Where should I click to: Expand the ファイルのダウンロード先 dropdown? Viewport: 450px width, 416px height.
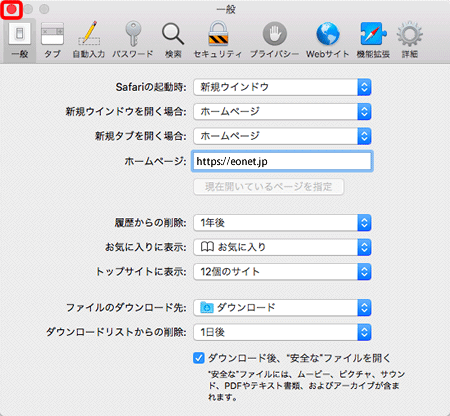(282, 308)
